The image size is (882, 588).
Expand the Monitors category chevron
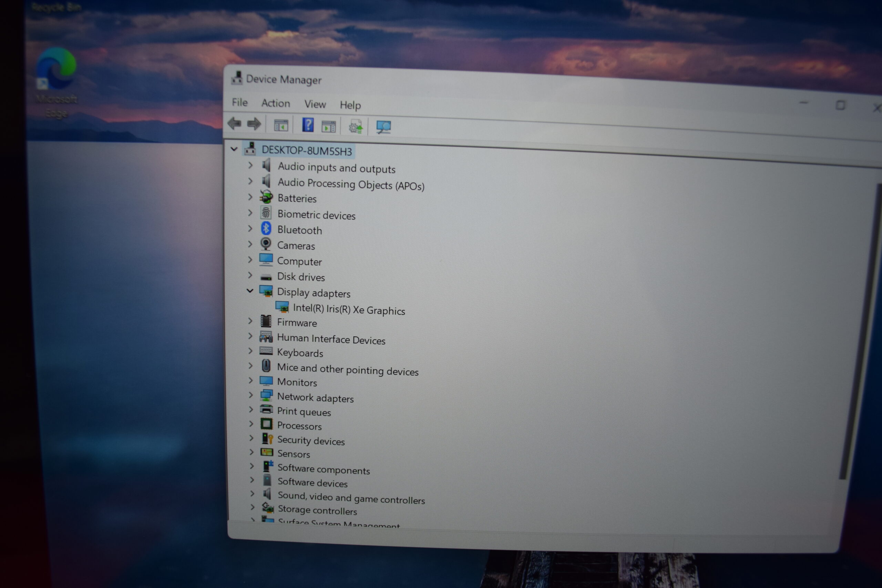[250, 380]
